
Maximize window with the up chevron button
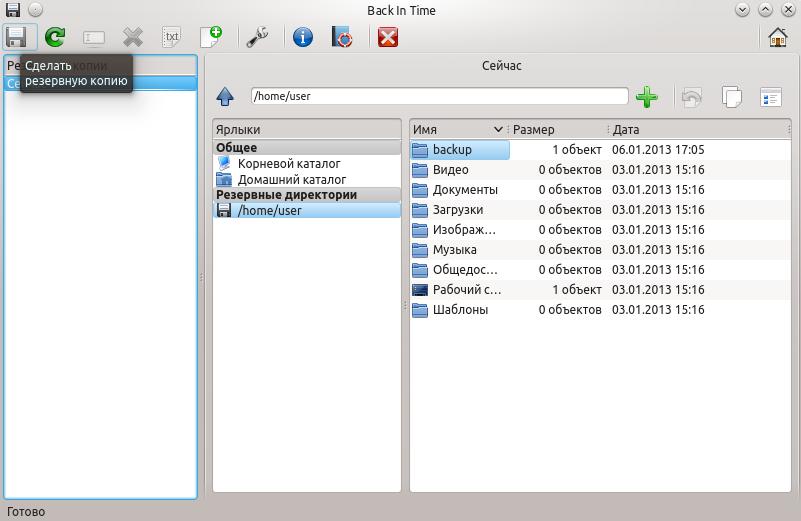pos(765,10)
